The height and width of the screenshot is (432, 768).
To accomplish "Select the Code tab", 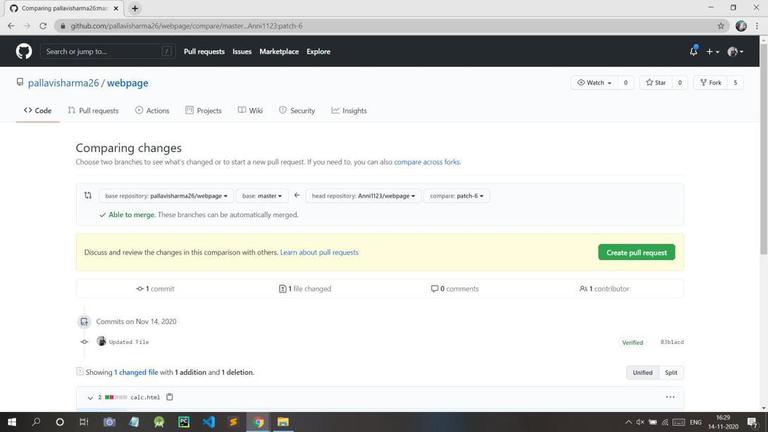I will pyautogui.click(x=38, y=111).
